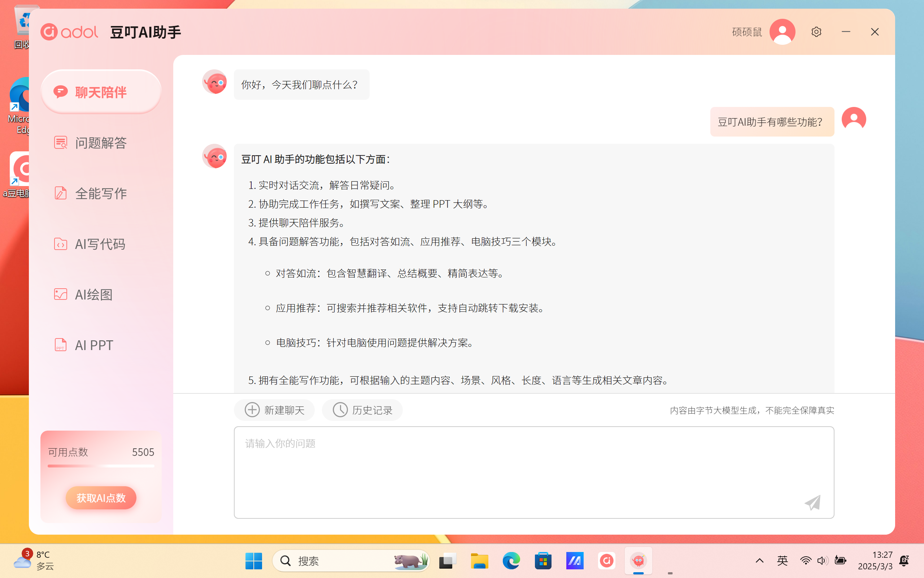Viewport: 924px width, 578px height.
Task: Click the 豆叮AI助手有哪些功能? message bubble
Action: tap(772, 122)
